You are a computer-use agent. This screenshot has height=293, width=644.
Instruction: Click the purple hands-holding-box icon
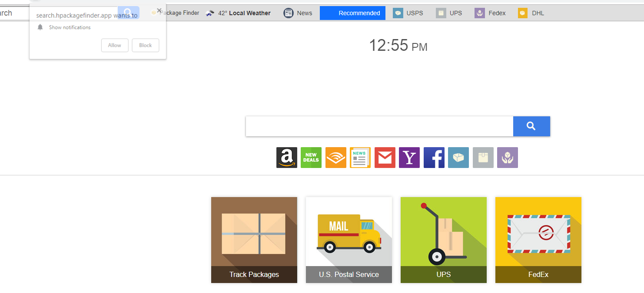click(508, 158)
